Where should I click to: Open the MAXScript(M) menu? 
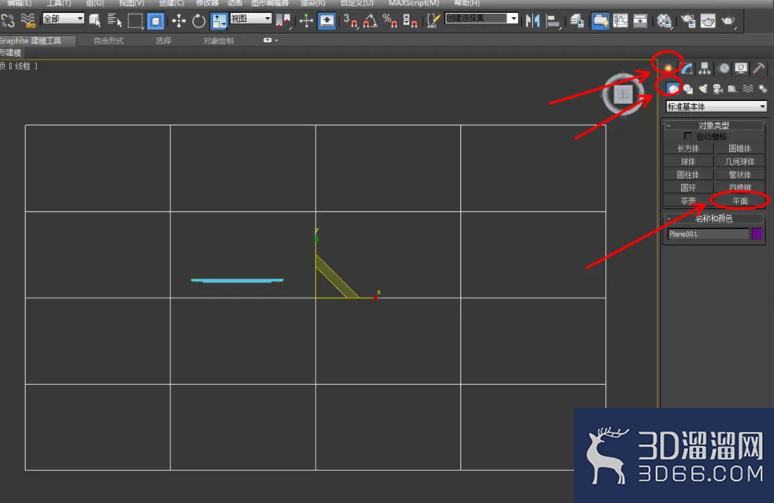click(x=414, y=3)
